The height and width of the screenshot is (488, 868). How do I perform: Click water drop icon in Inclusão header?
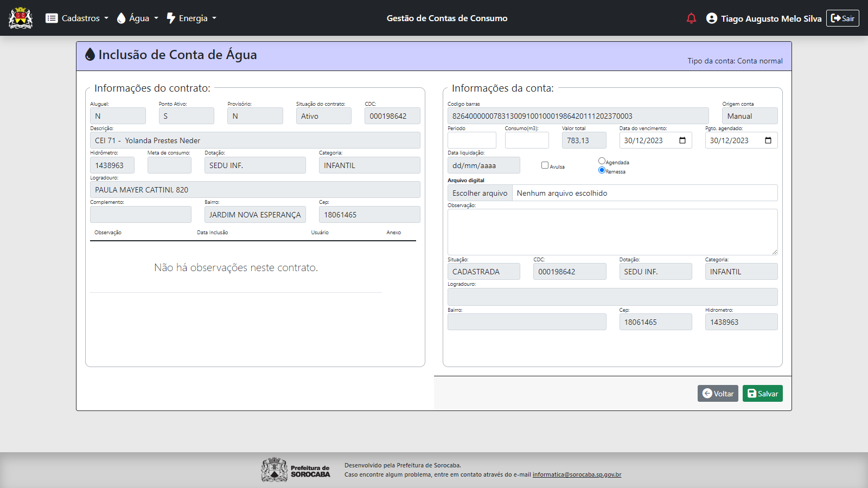coord(90,54)
